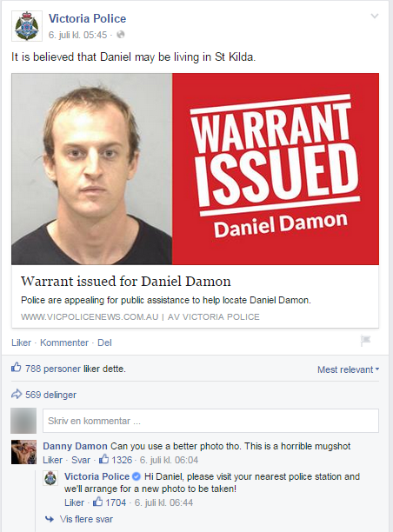Click Svar under Danny Damon's comment
Screen dimensions: 393x532
81,460
